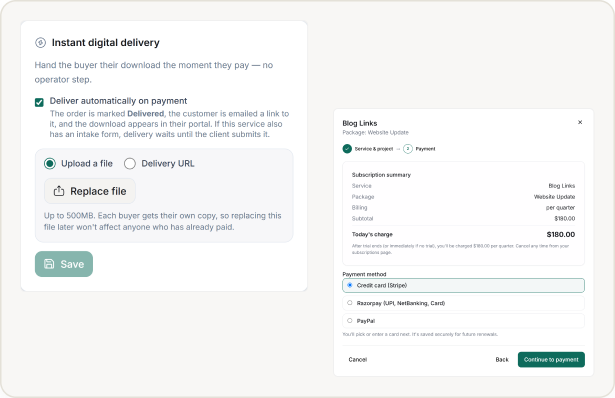Click the Up to 500MB helper text

162,221
